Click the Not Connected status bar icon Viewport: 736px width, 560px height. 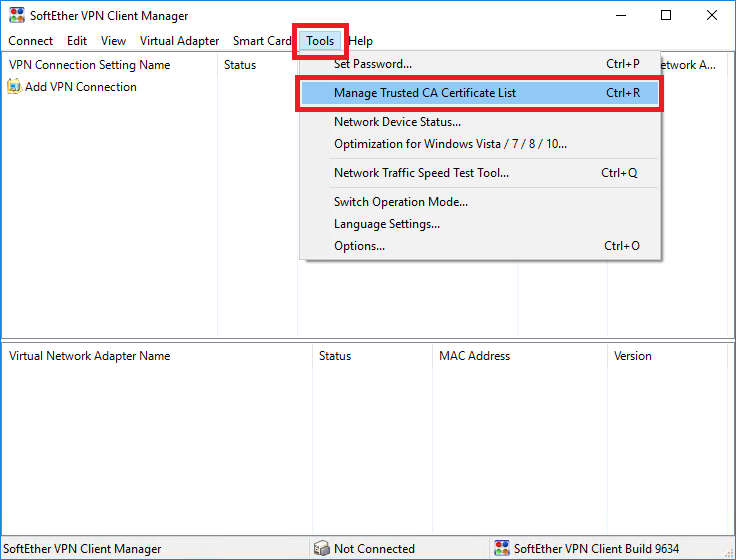[x=322, y=548]
